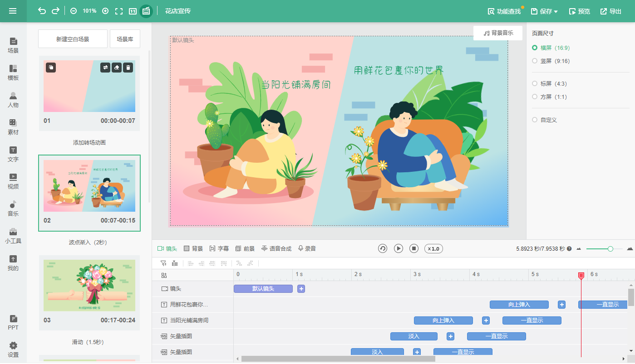
Task: Click 新建空白场景 button
Action: 73,39
